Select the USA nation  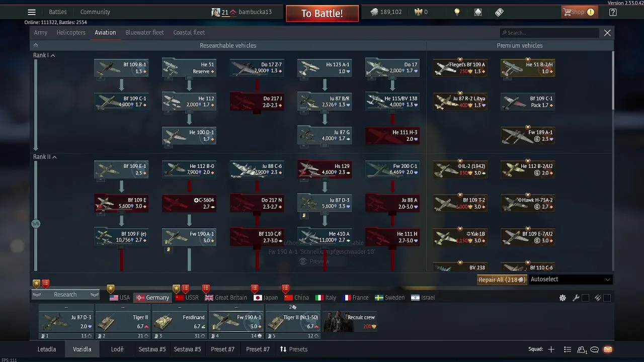[x=120, y=298]
